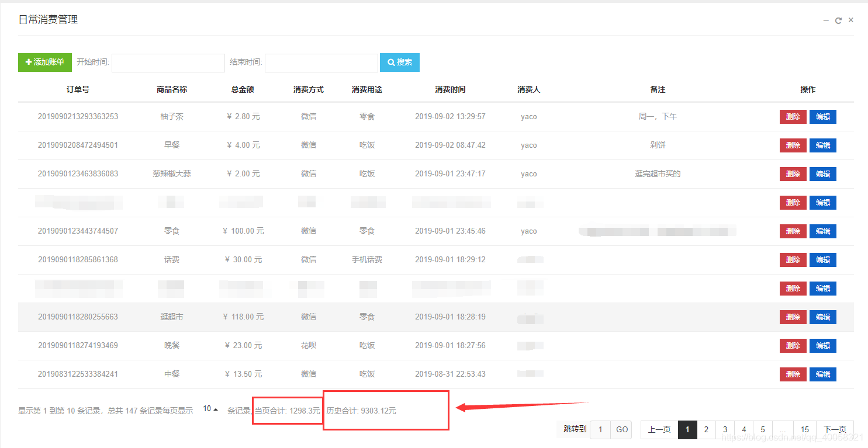Click the 消费用途 column header
The image size is (868, 448).
(x=367, y=89)
